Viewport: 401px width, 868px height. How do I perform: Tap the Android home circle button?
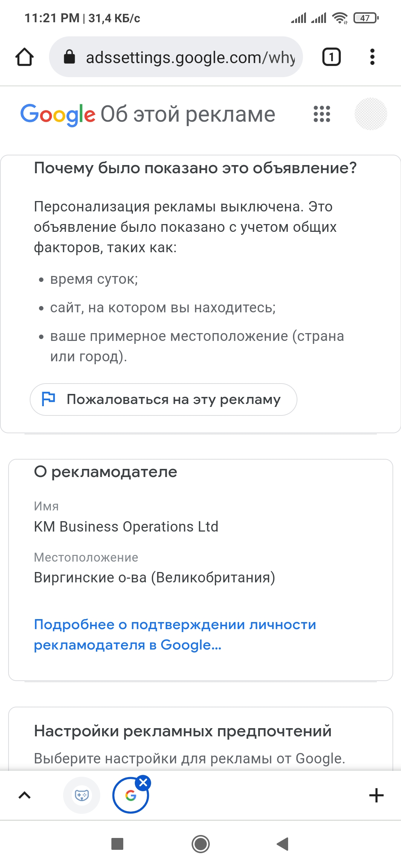tap(200, 844)
